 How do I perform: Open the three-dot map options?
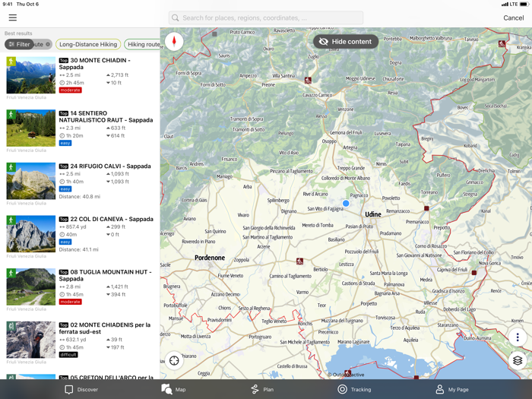[x=518, y=337]
